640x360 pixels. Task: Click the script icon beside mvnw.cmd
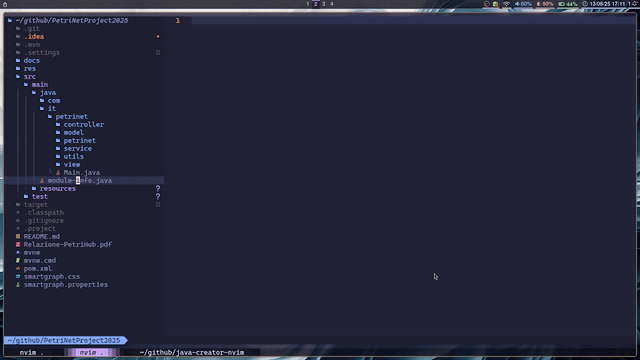point(18,260)
